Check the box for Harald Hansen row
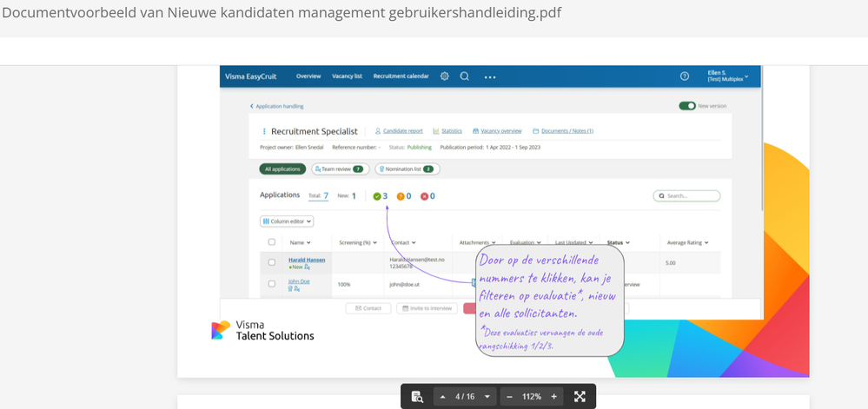The image size is (868, 409). coord(272,262)
